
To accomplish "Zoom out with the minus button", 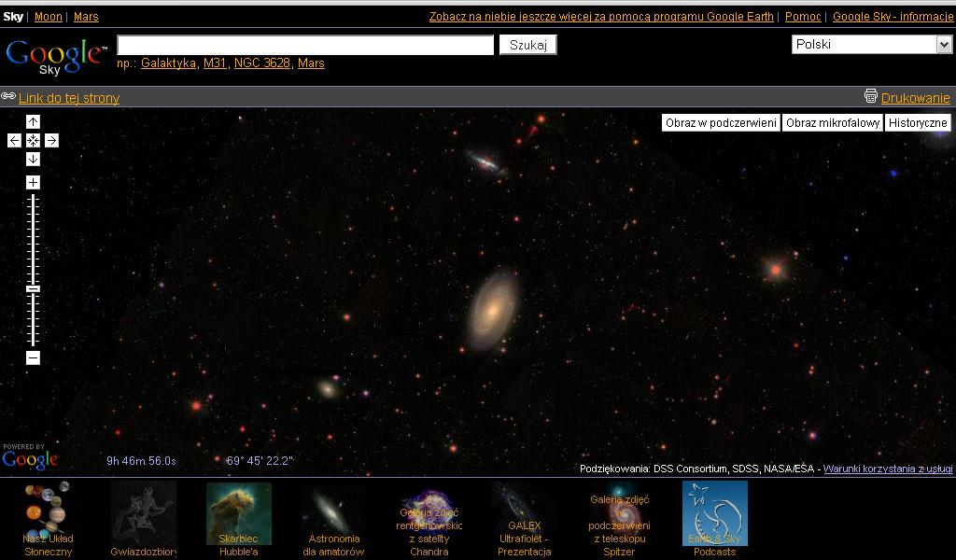I will pyautogui.click(x=33, y=357).
